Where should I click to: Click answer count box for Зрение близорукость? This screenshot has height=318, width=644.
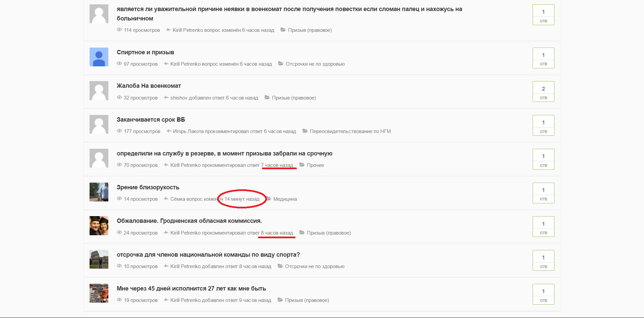[x=543, y=193]
